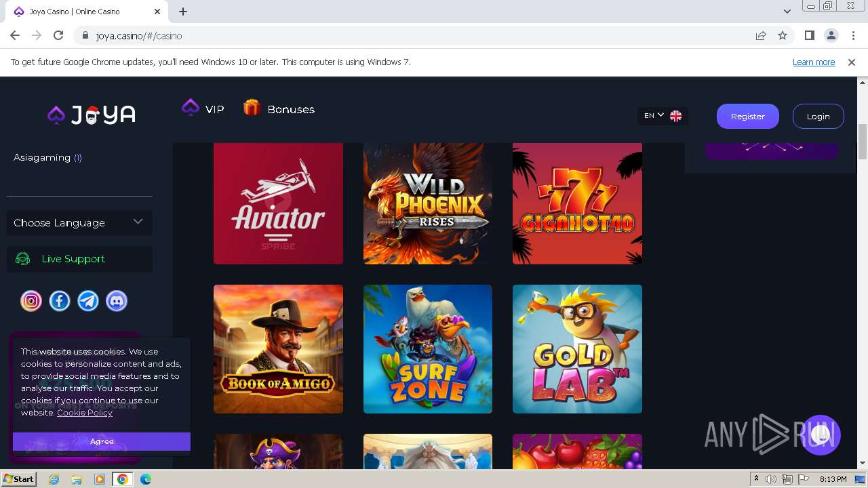Open the Wild Phoenix Rises game
The width and height of the screenshot is (868, 488).
point(428,203)
